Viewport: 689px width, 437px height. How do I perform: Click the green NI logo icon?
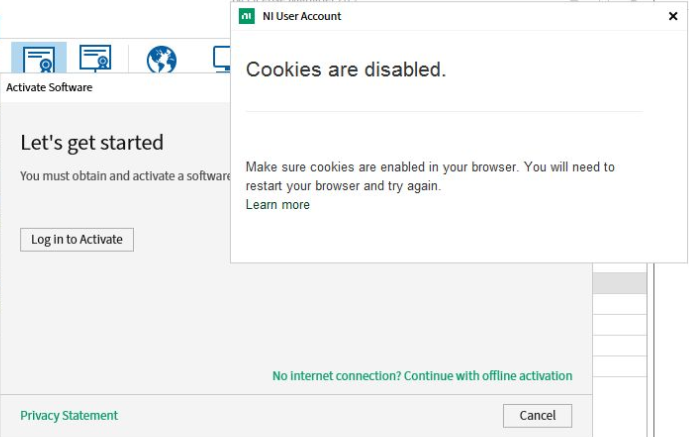247,16
